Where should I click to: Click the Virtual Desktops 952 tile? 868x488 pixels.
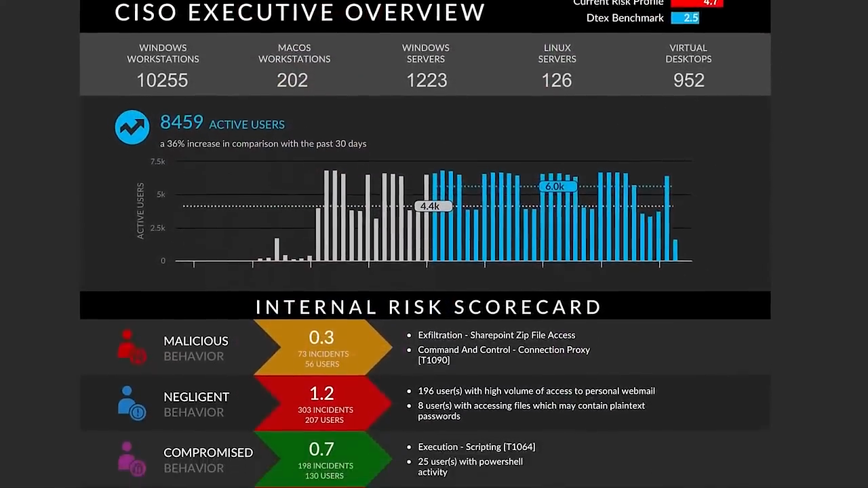pyautogui.click(x=688, y=65)
